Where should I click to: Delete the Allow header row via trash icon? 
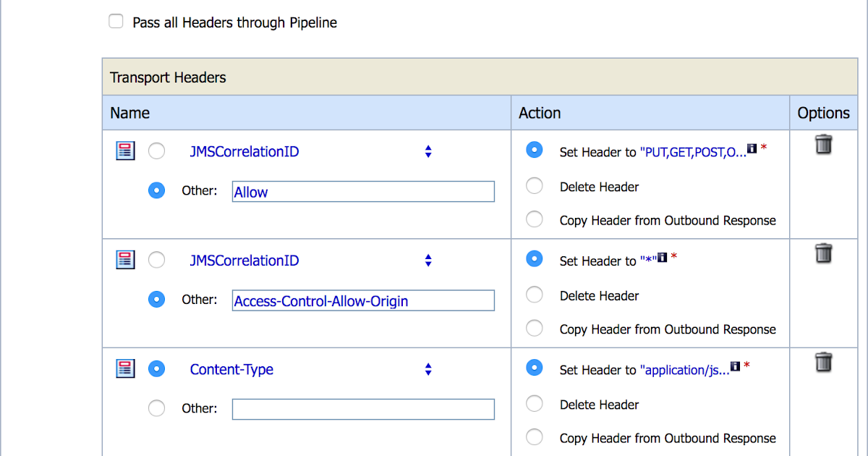823,145
